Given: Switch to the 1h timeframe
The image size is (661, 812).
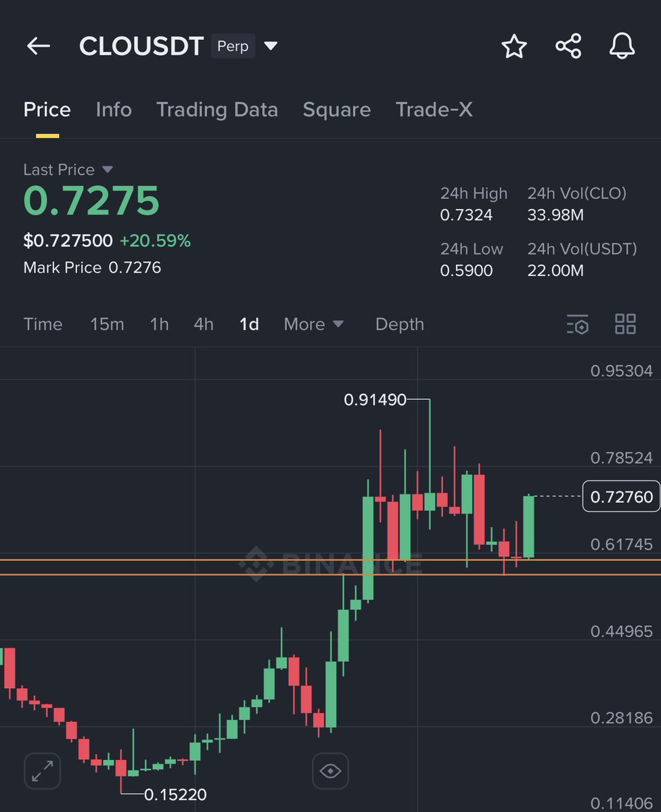Looking at the screenshot, I should [159, 324].
